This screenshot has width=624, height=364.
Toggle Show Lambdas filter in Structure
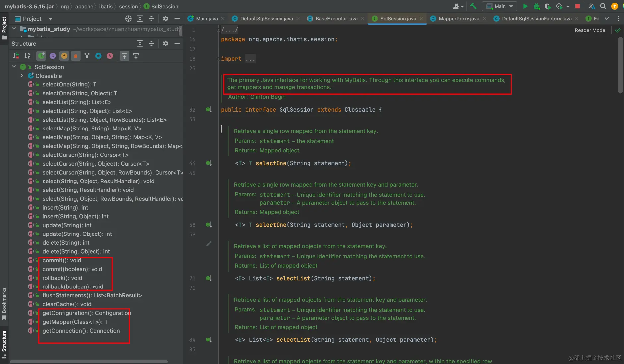(110, 56)
